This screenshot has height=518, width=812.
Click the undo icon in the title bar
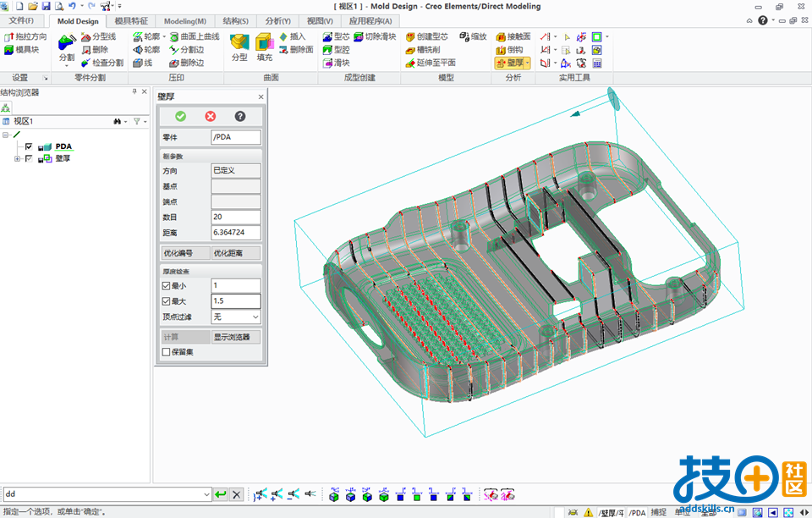tap(72, 6)
